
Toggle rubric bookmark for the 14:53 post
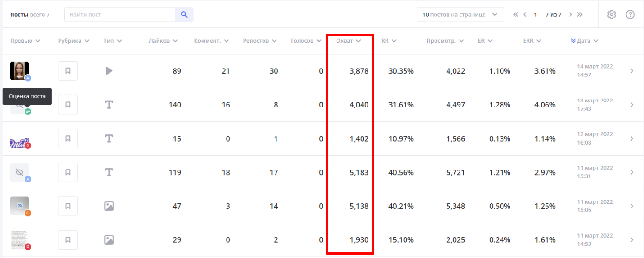tap(67, 240)
